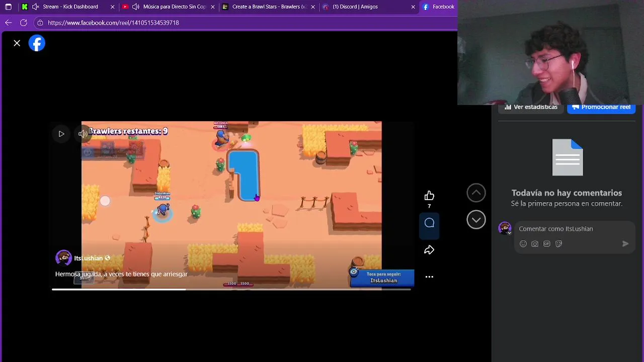Switch to Stream - Kick Dashboard tab
This screenshot has width=644, height=362.
70,7
